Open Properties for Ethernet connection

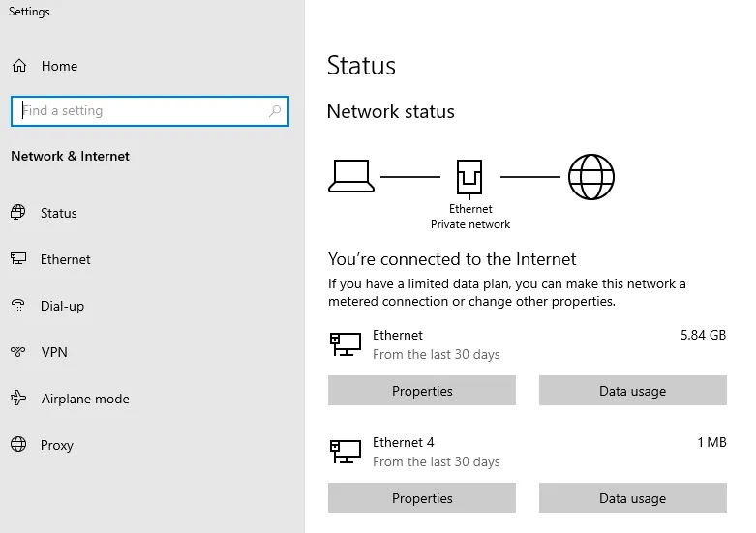422,391
